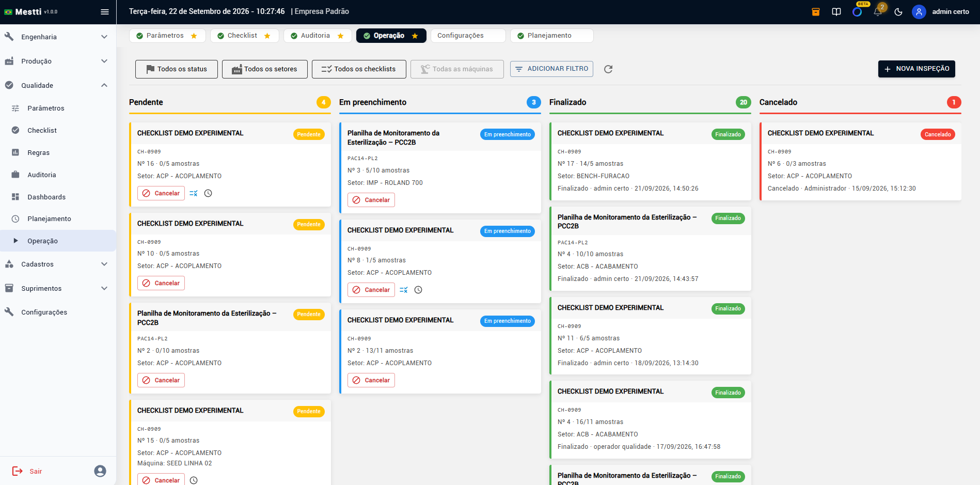980x485 pixels.
Task: Click the Finalizado count badge 20
Action: pyautogui.click(x=744, y=102)
